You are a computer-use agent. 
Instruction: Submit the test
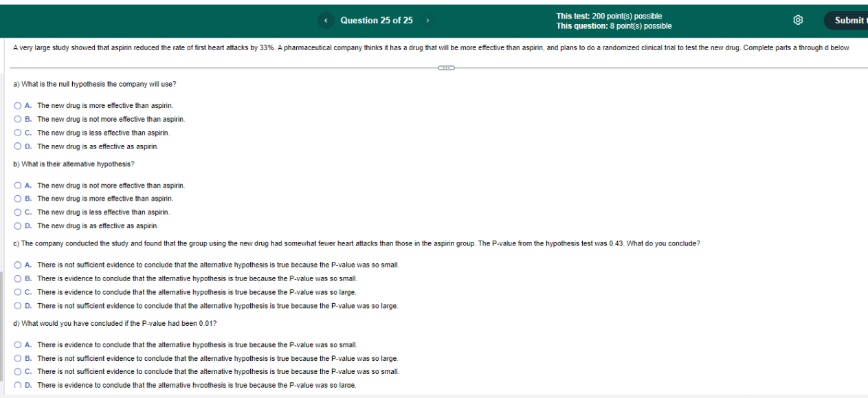pyautogui.click(x=848, y=21)
